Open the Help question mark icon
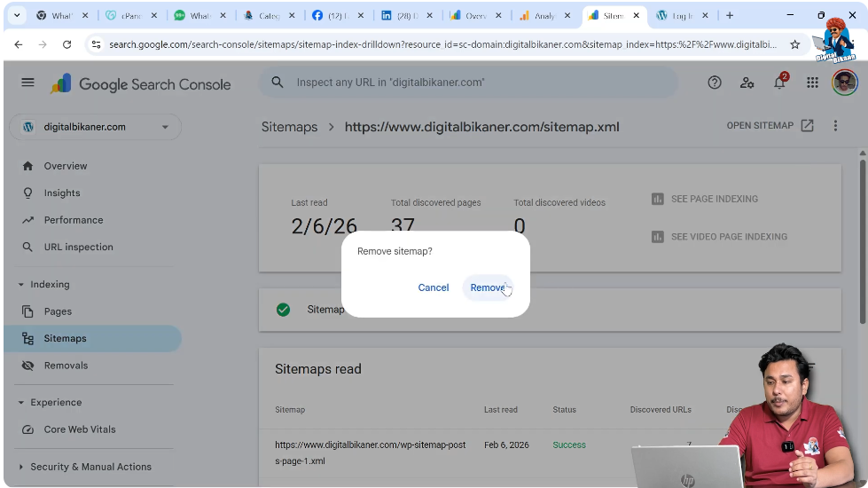868x488 pixels. coord(714,83)
